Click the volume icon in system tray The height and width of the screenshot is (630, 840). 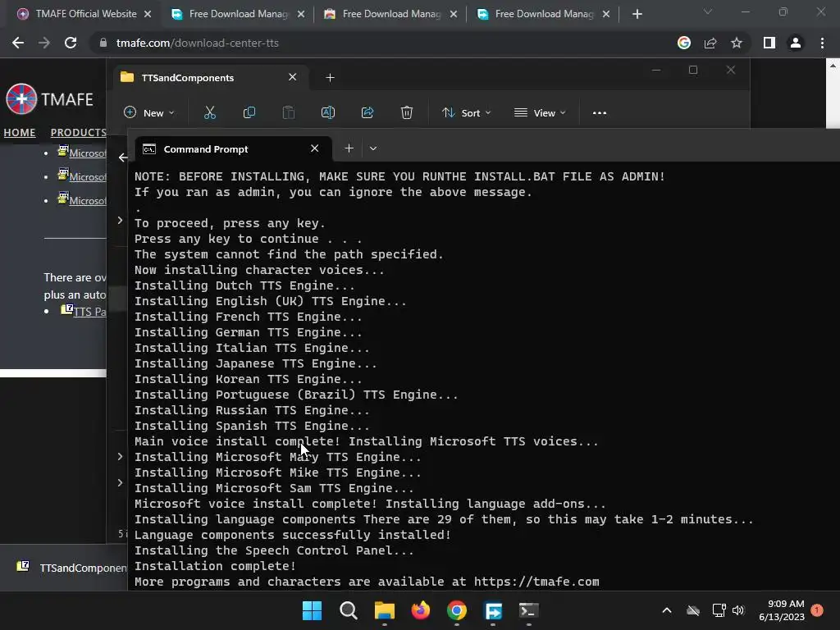[x=738, y=610]
